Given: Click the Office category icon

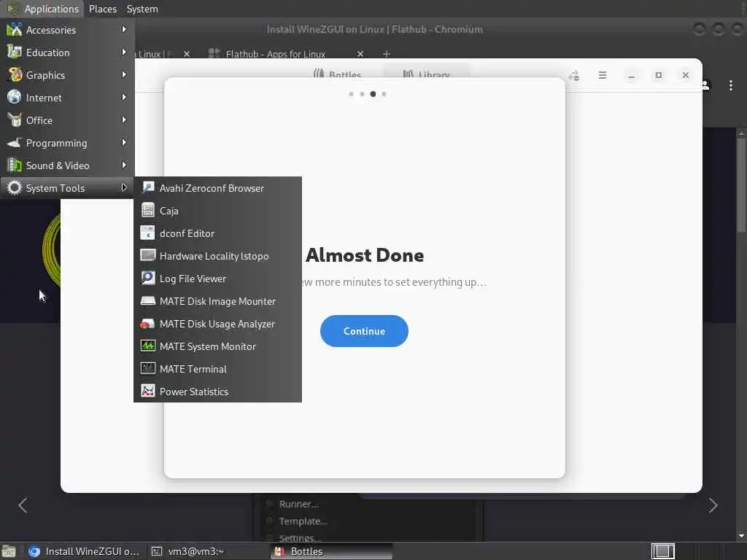Looking at the screenshot, I should tap(15, 120).
